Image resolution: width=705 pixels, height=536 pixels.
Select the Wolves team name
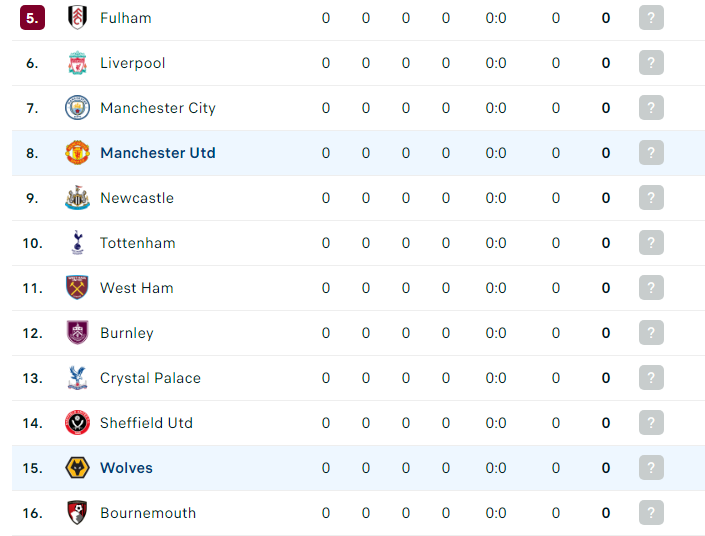tap(126, 468)
